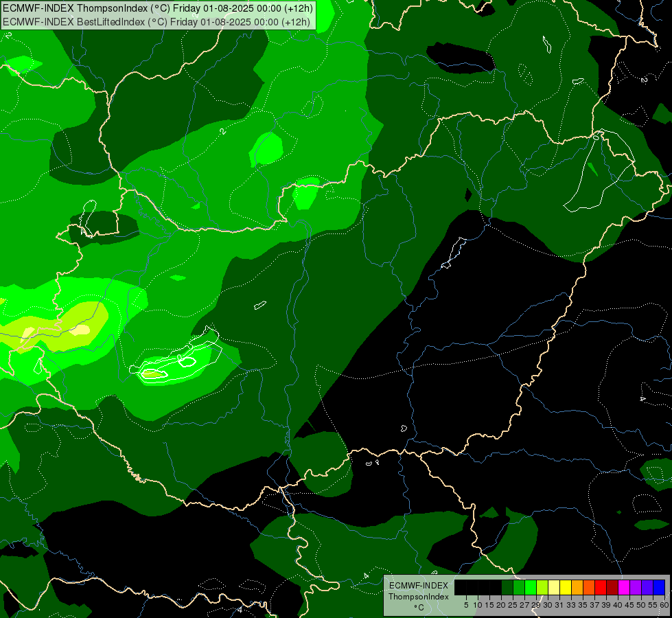Click the legend tick value 31
The width and height of the screenshot is (672, 618).
[x=559, y=605]
